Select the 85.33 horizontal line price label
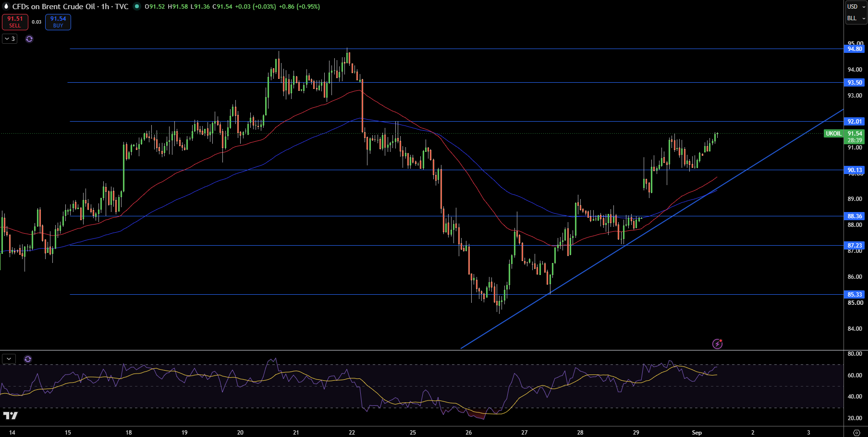 tap(855, 295)
